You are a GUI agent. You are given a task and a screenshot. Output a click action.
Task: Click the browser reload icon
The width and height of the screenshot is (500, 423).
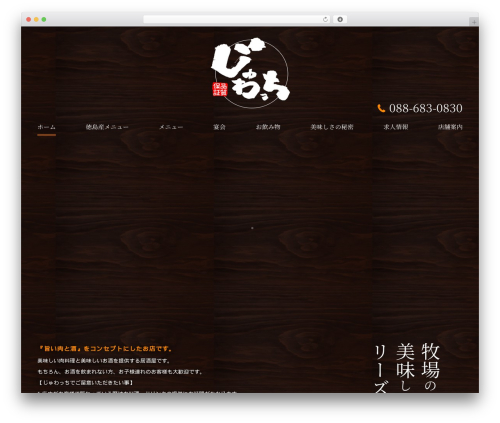(325, 19)
